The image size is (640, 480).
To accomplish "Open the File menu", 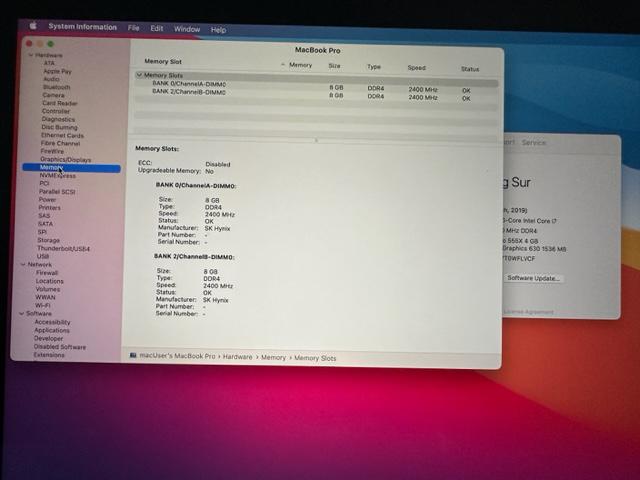I will (133, 29).
